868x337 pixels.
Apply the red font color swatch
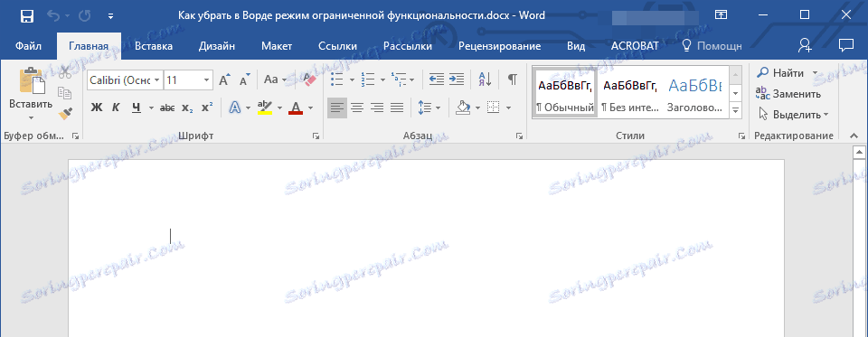pyautogui.click(x=296, y=108)
